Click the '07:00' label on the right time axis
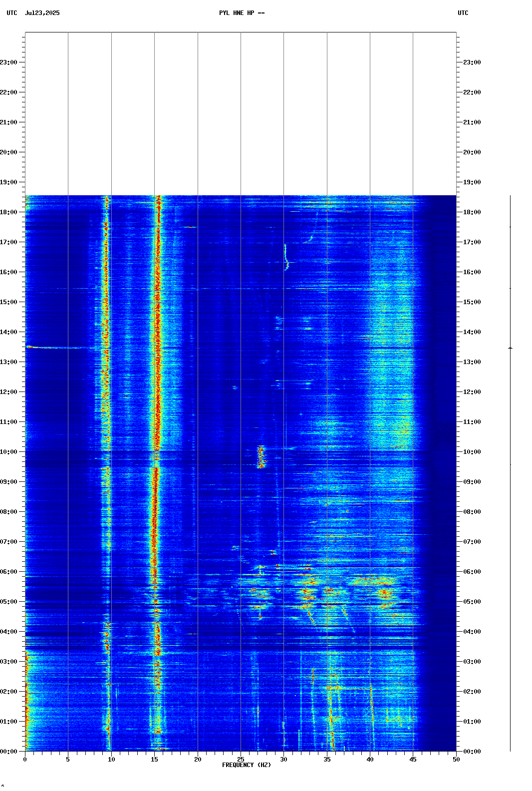This screenshot has width=532, height=791. [x=472, y=542]
